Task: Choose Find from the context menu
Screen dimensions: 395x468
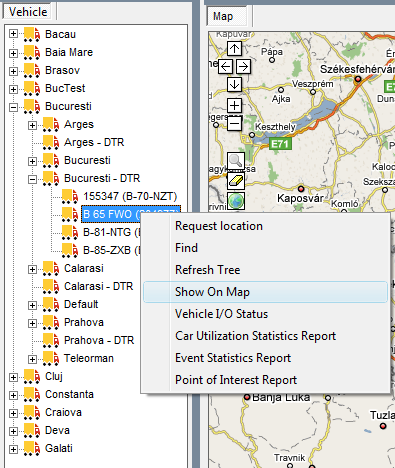Action: click(265, 248)
